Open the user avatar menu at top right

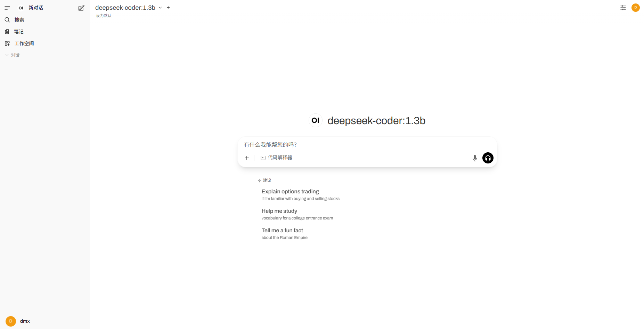[636, 8]
